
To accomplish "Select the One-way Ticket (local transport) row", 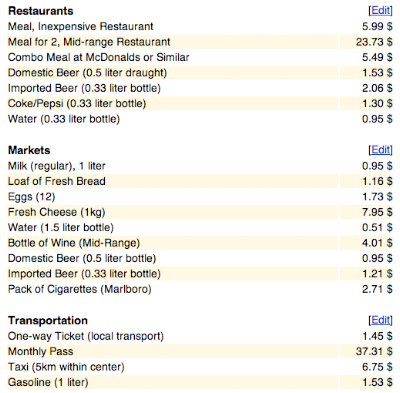I will (x=200, y=336).
